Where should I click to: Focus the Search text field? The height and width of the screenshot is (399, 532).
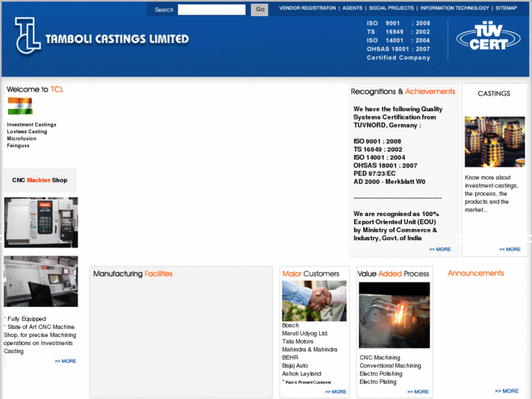pyautogui.click(x=211, y=10)
